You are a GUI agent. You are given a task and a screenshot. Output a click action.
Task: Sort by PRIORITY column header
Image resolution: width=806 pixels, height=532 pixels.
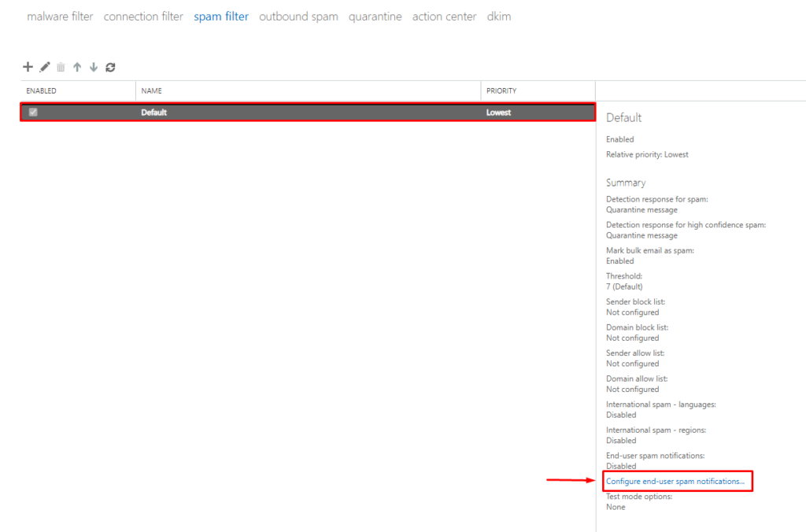click(501, 91)
